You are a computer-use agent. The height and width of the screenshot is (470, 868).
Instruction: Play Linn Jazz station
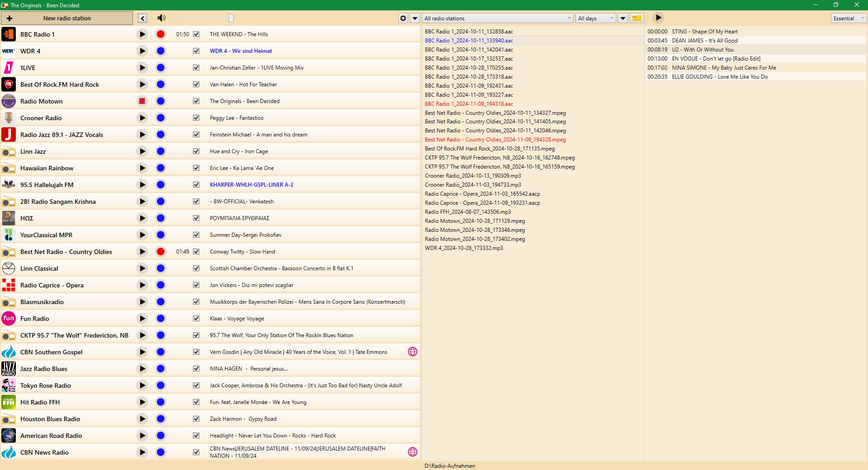point(142,151)
